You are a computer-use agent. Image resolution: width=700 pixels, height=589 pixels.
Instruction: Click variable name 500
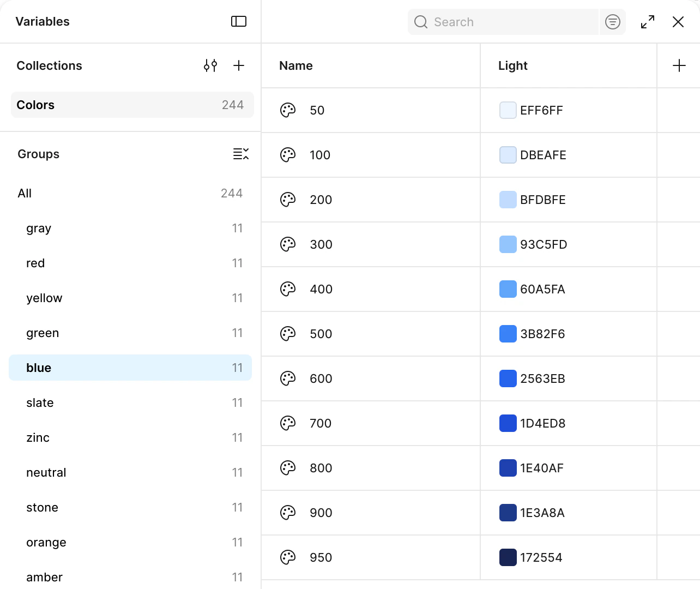point(321,334)
